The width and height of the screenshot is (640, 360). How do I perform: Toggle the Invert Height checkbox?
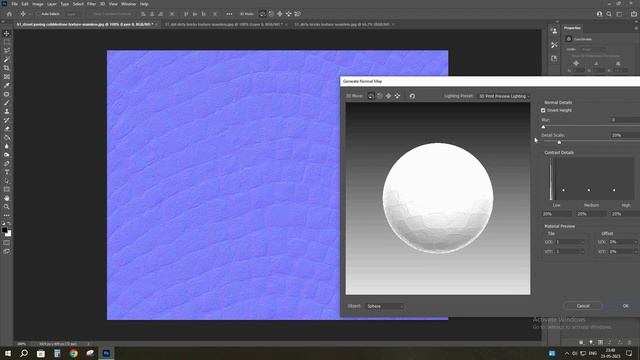(x=543, y=110)
